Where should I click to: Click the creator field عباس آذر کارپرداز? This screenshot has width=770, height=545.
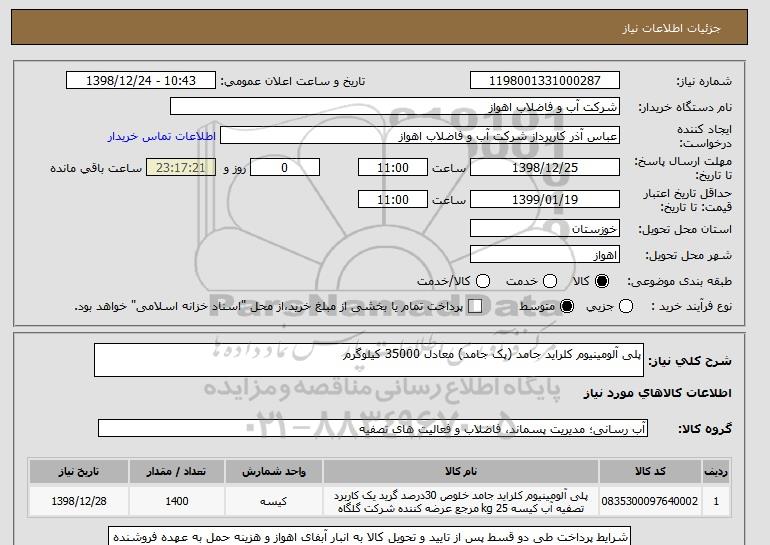click(420, 136)
